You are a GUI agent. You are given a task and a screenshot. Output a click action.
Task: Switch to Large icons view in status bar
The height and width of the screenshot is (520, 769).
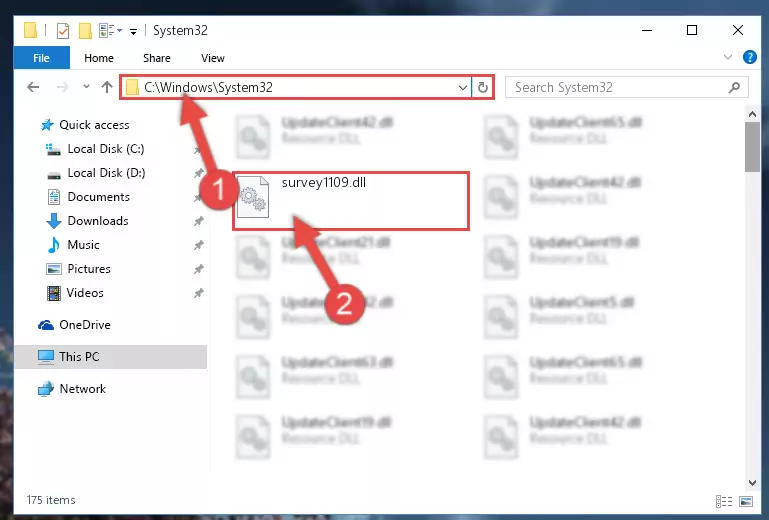coord(746,501)
